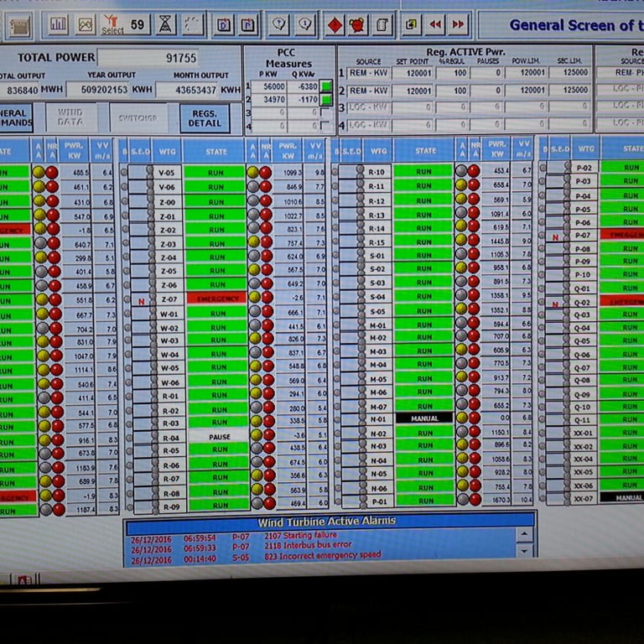Click the leftmost film clip toolbar icon
Image resolution: width=644 pixels, height=644 pixels.
coord(20,27)
